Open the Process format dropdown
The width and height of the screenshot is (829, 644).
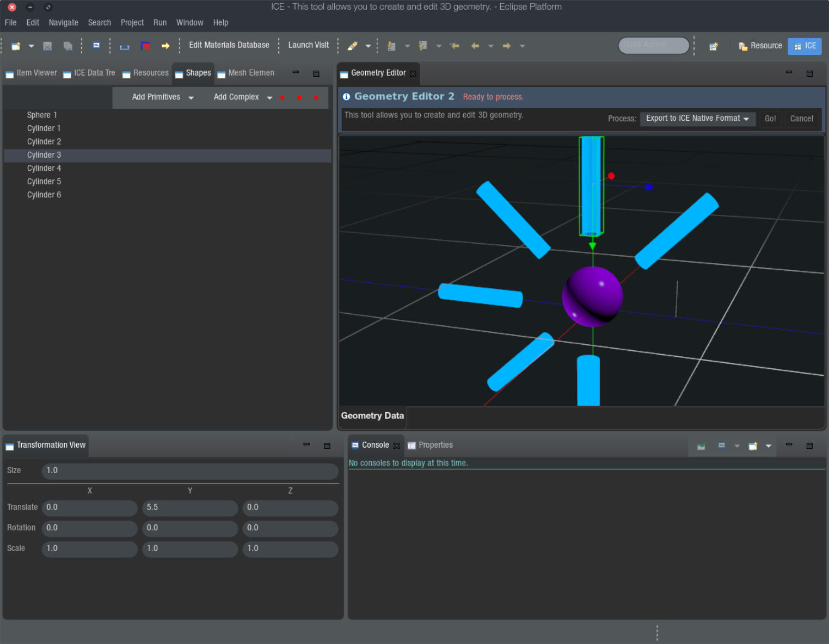698,119
